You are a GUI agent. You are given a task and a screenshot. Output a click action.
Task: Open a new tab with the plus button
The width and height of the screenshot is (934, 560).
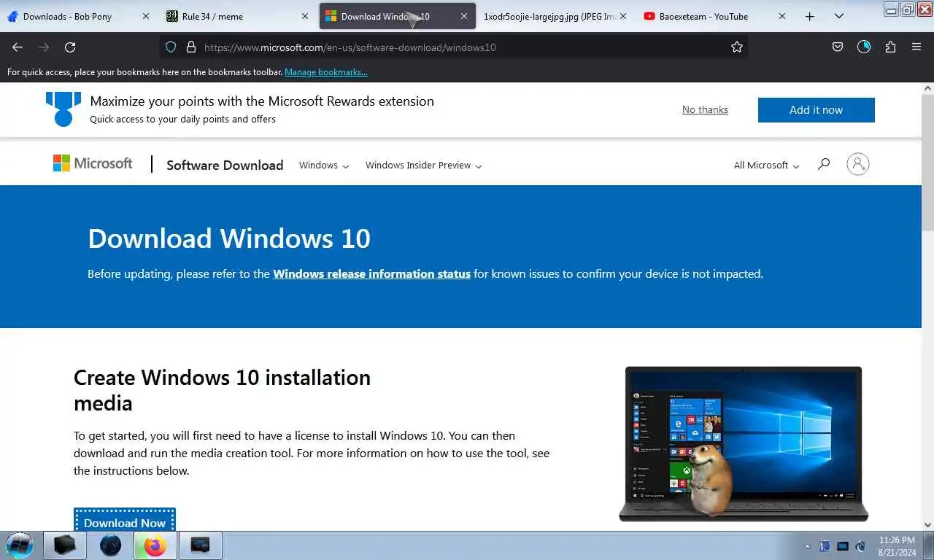tap(809, 16)
